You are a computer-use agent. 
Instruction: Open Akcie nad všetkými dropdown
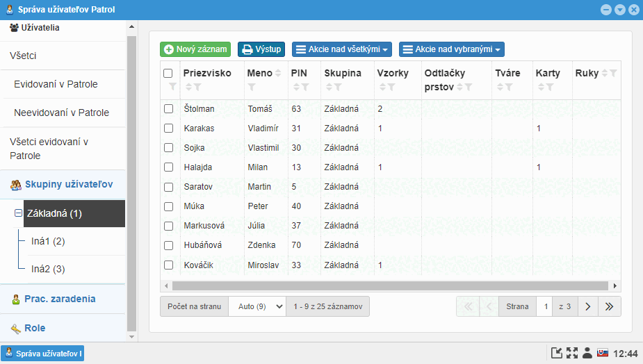(x=341, y=49)
